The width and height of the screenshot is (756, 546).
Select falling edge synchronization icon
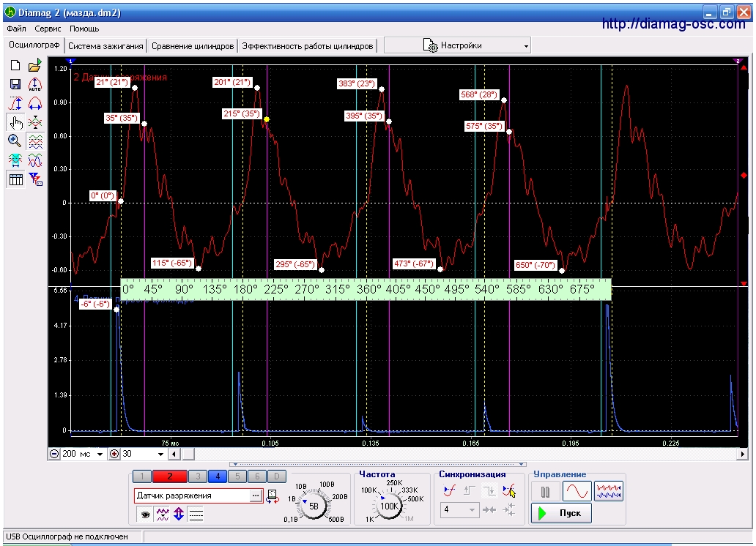point(489,490)
